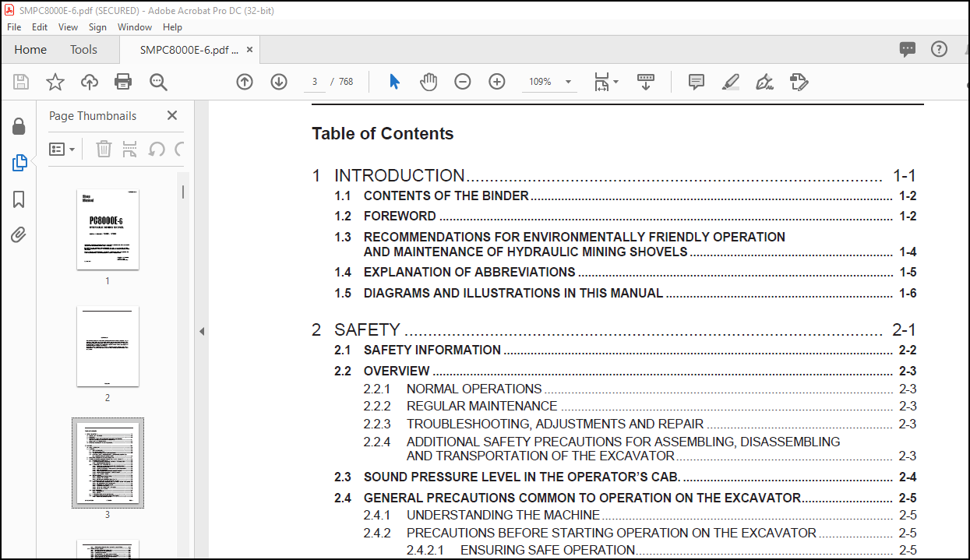970x560 pixels.
Task: Collapse the navigation pane arrow
Action: (x=201, y=331)
